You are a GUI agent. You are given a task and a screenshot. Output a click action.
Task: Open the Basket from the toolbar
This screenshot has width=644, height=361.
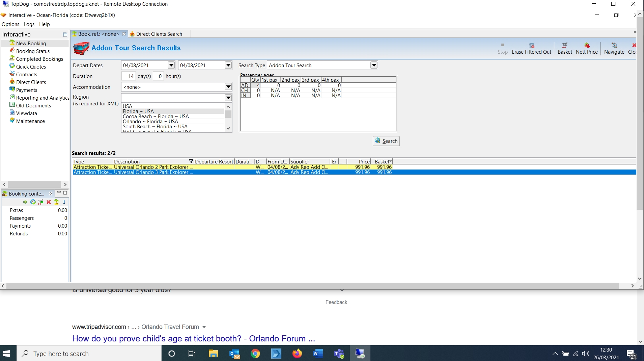click(565, 48)
